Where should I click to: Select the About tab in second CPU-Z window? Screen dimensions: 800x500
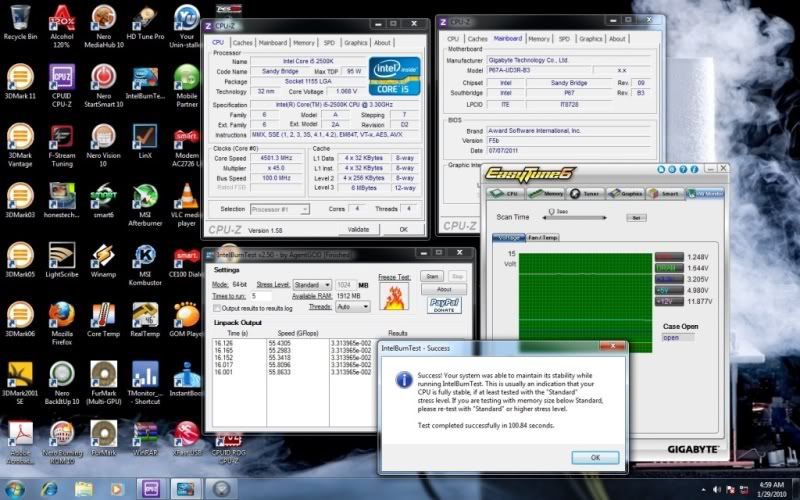617,39
